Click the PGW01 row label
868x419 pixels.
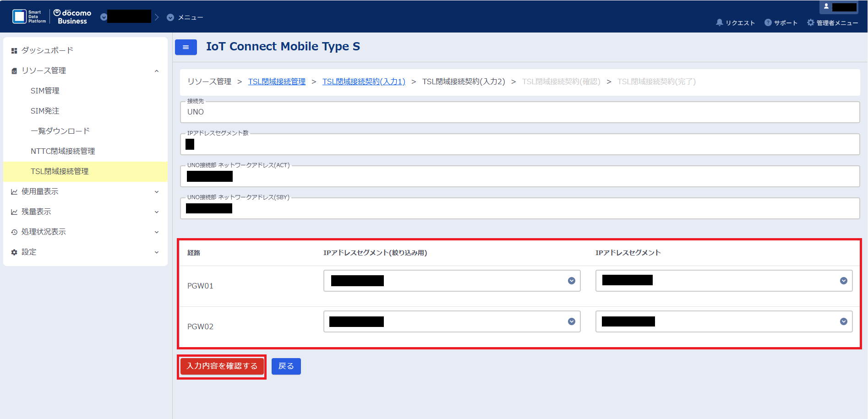200,286
